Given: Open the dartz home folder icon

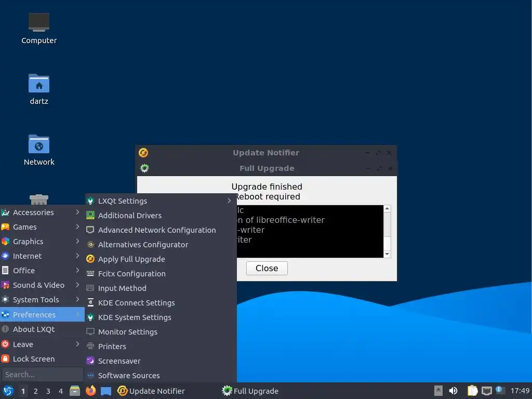Looking at the screenshot, I should point(38,89).
